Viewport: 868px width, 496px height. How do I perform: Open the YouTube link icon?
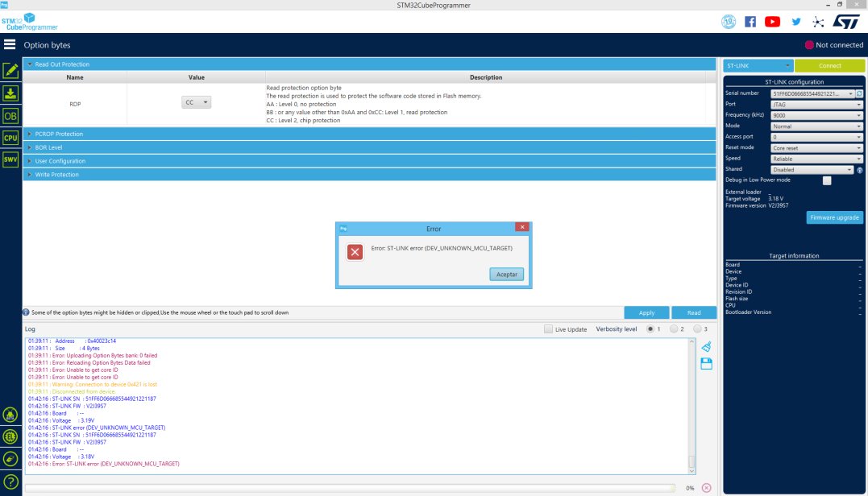[772, 22]
